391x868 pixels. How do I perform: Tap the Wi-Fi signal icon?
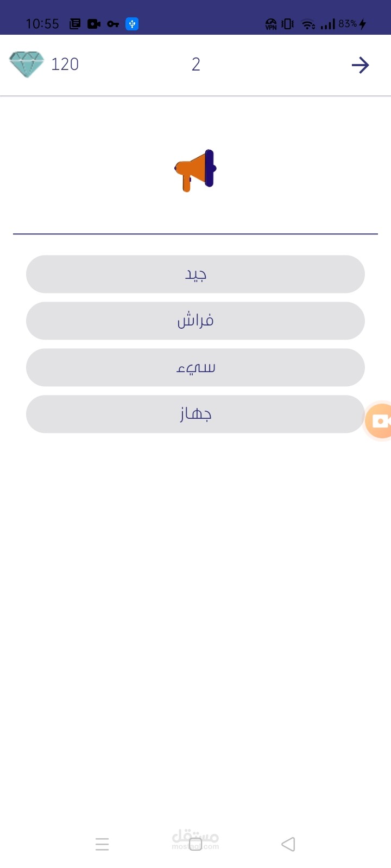[x=308, y=24]
